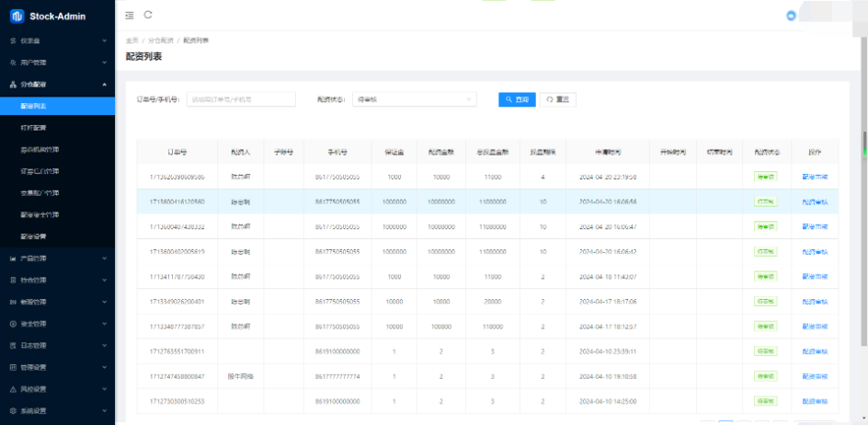Click 配资审核 for order 1712730300510253
This screenshot has width=868, height=425.
[815, 401]
